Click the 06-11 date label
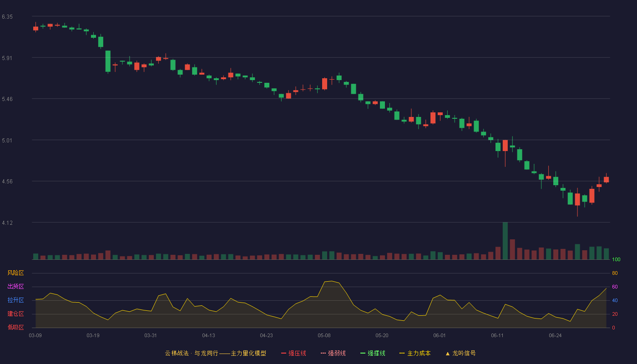Screen dimensions: 637x364 (497, 335)
